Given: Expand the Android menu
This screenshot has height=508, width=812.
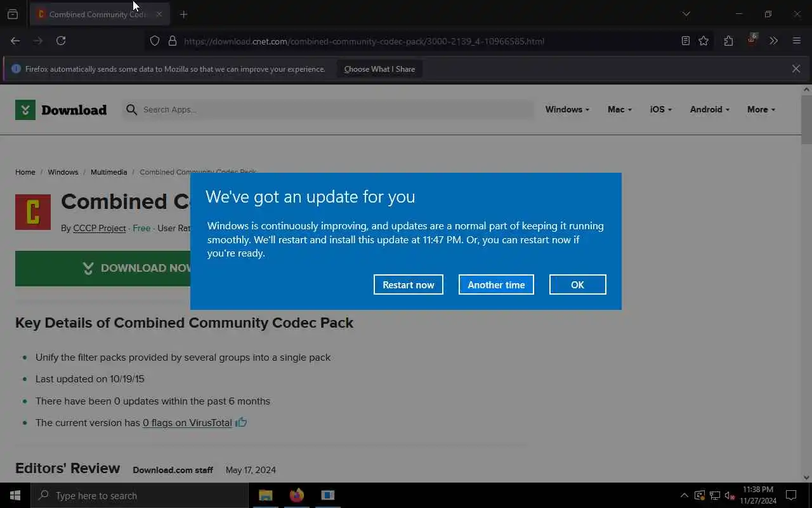Looking at the screenshot, I should tap(709, 109).
